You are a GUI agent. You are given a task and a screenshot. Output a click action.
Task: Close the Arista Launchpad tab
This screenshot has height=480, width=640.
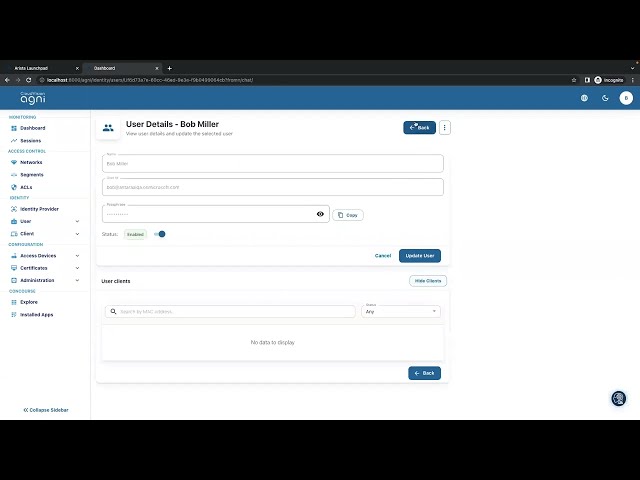tap(77, 68)
